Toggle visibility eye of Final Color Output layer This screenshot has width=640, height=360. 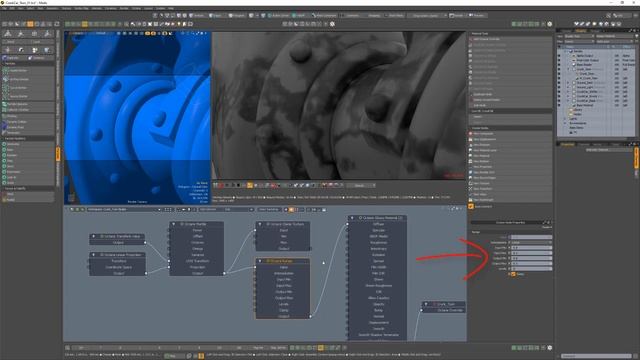559,60
